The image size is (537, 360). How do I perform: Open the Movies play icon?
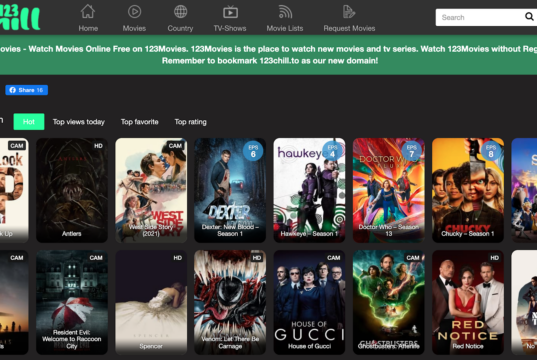click(134, 12)
